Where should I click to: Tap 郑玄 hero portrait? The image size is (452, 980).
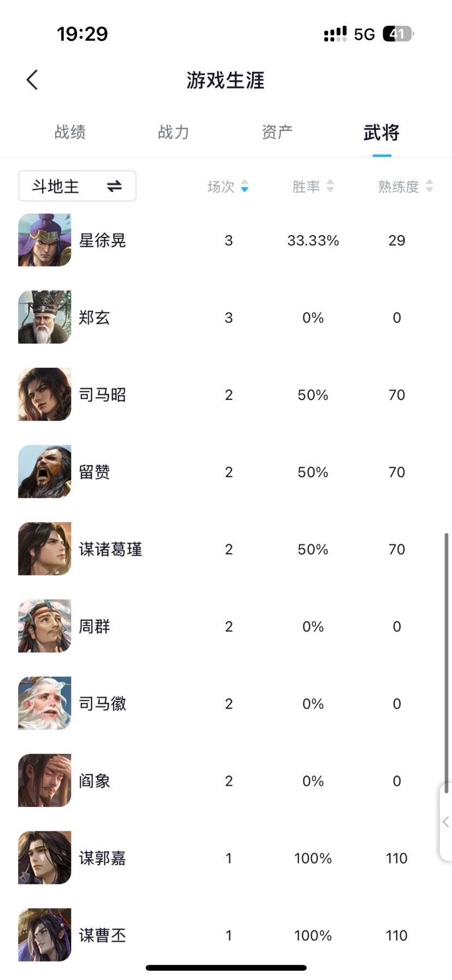(x=45, y=317)
